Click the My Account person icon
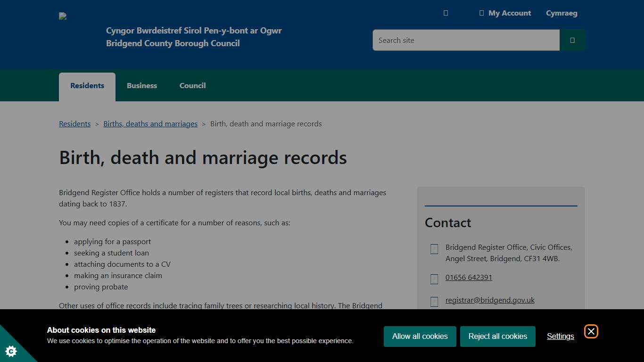Viewport: 644px width, 362px height. [x=480, y=13]
